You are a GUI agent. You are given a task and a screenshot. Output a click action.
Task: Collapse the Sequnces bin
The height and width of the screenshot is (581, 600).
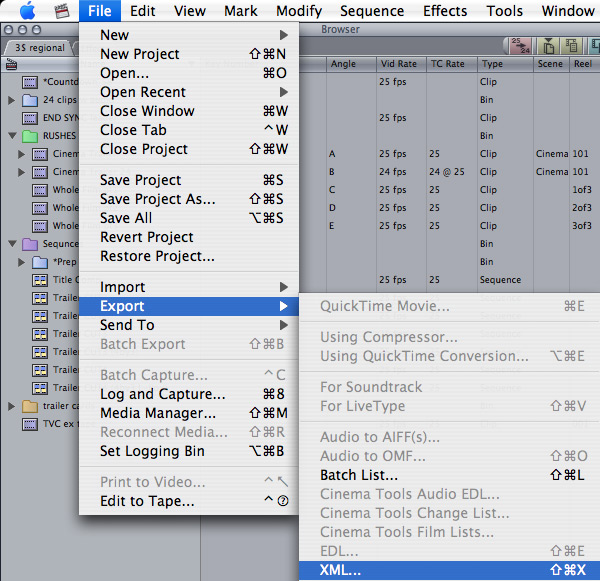point(12,243)
